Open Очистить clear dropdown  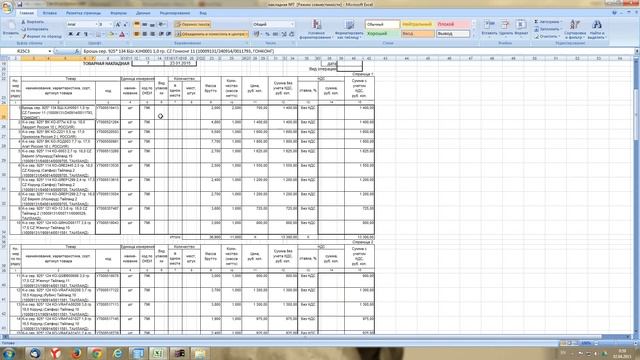547,36
